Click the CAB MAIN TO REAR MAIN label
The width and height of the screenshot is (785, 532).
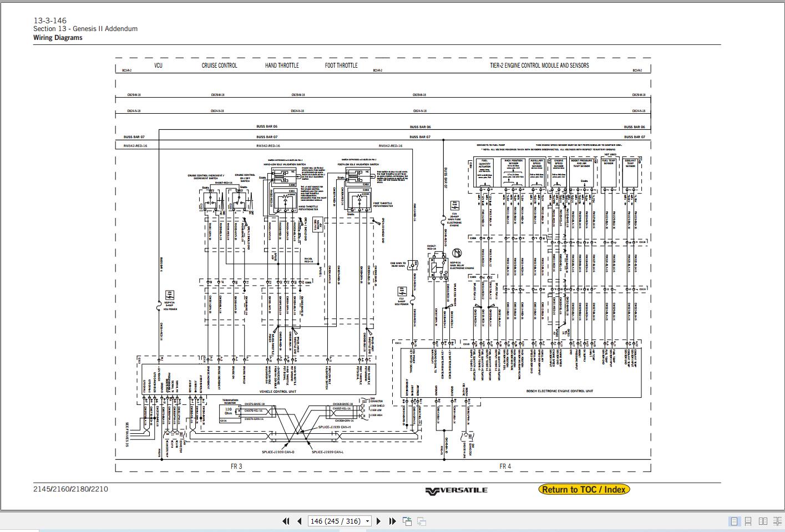click(x=398, y=265)
